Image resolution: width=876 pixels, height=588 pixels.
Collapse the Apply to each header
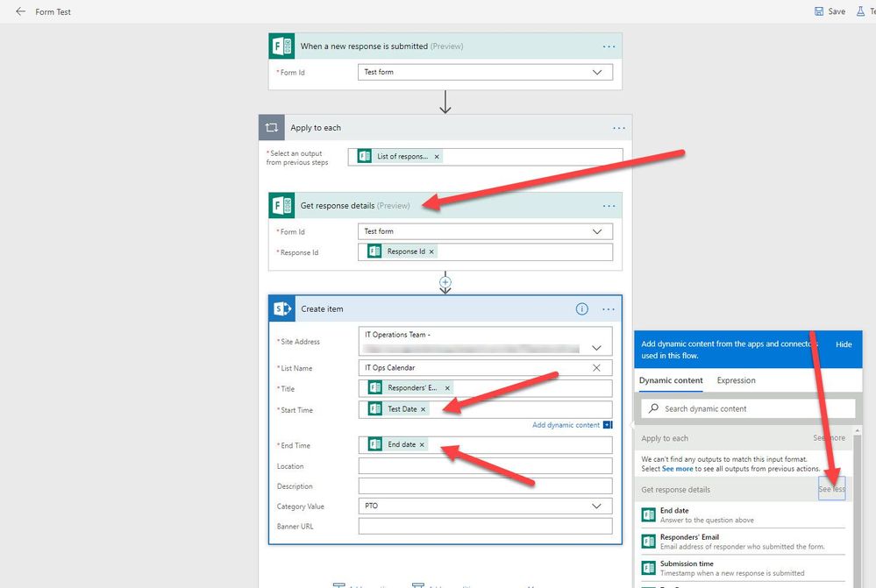[x=445, y=127]
